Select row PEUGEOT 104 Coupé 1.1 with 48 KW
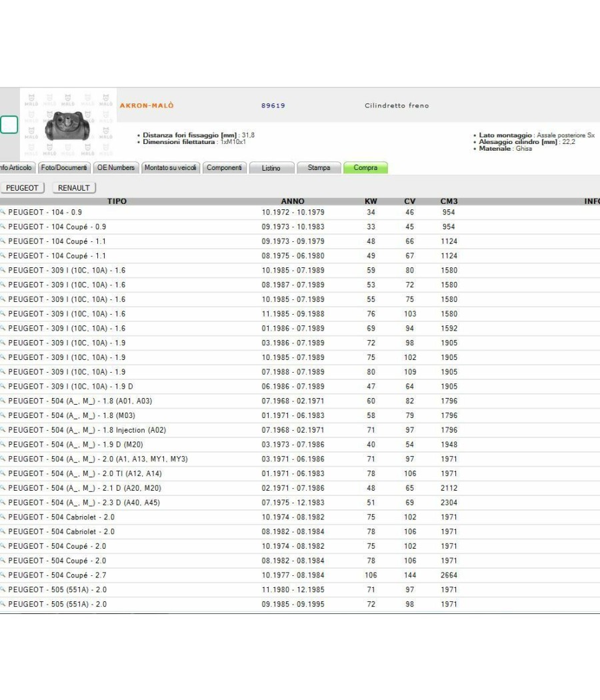This screenshot has width=600, height=700. (300, 241)
